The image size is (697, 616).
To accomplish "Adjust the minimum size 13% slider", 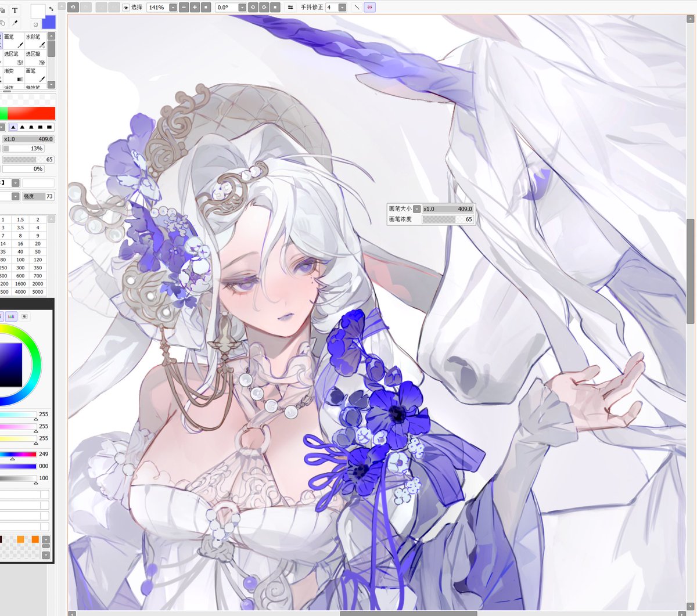I will [23, 149].
